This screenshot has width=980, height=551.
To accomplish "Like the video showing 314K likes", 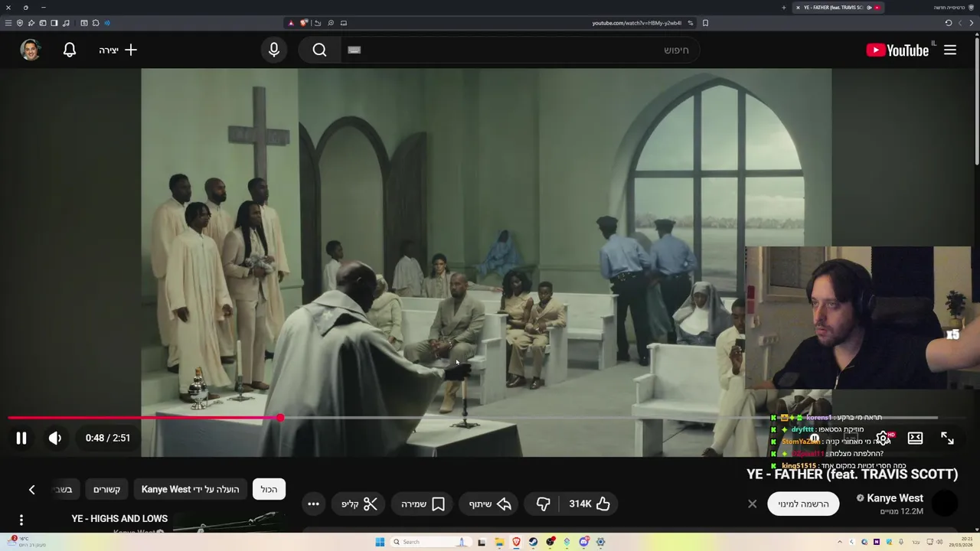I will point(590,504).
